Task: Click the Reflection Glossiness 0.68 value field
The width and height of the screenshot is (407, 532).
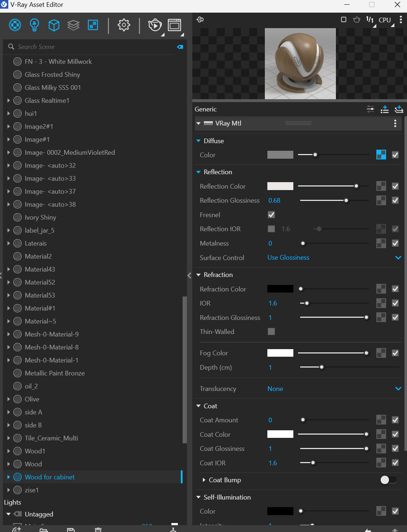Action: (x=274, y=201)
